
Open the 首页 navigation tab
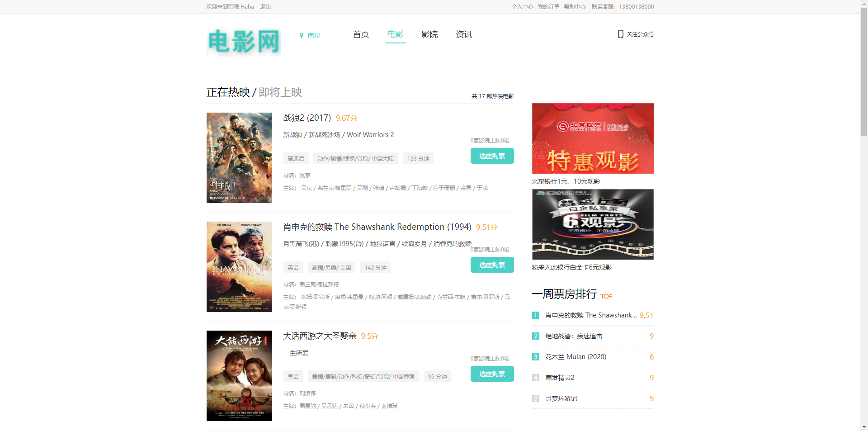click(361, 34)
